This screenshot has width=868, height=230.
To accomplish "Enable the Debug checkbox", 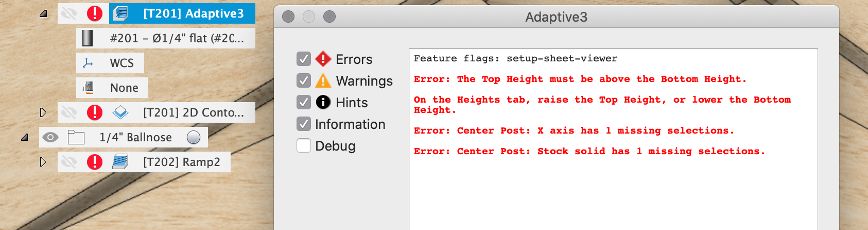I will 304,146.
